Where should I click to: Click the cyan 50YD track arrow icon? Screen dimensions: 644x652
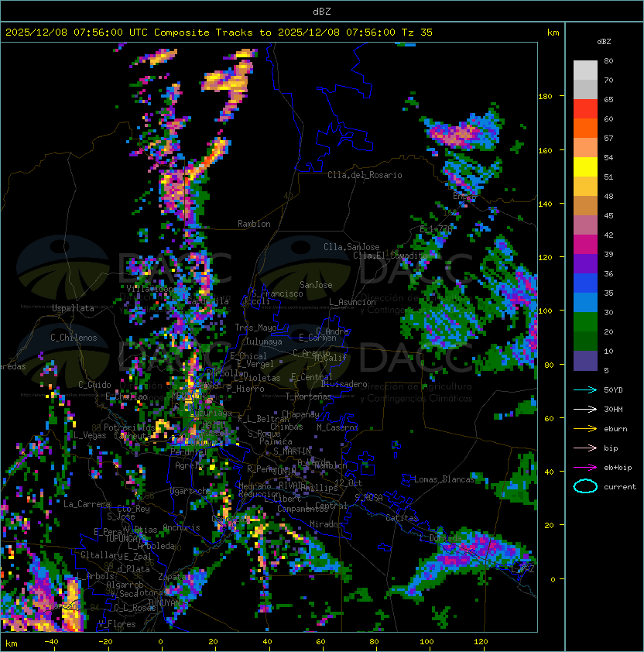(585, 390)
